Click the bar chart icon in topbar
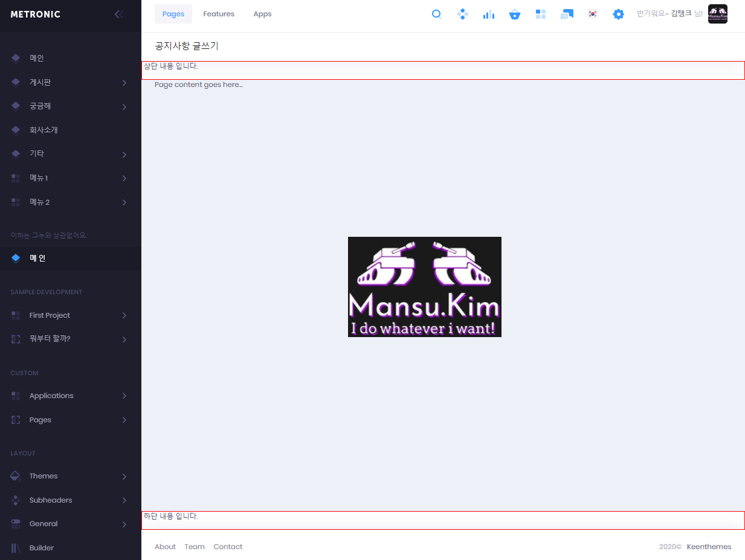Screen dimensions: 745x560 click(488, 14)
